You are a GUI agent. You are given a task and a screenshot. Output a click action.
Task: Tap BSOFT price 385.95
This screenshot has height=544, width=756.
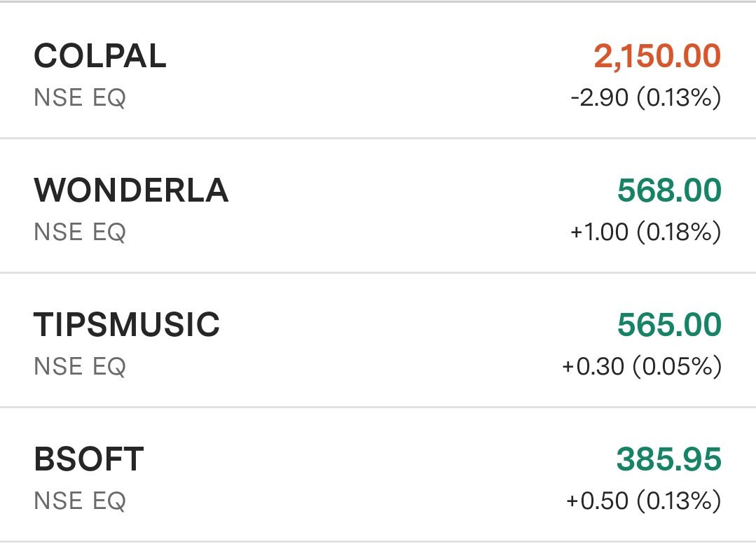click(668, 459)
